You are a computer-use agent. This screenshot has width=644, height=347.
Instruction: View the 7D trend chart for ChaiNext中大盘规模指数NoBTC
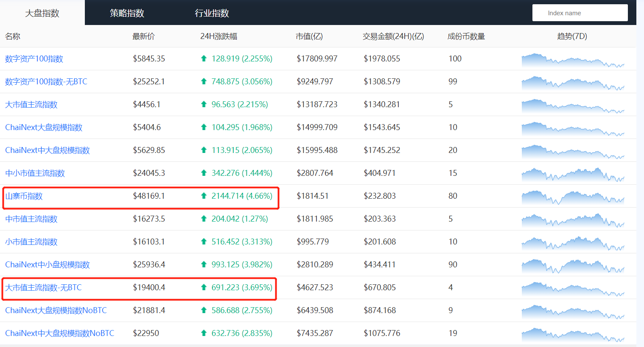pos(573,335)
